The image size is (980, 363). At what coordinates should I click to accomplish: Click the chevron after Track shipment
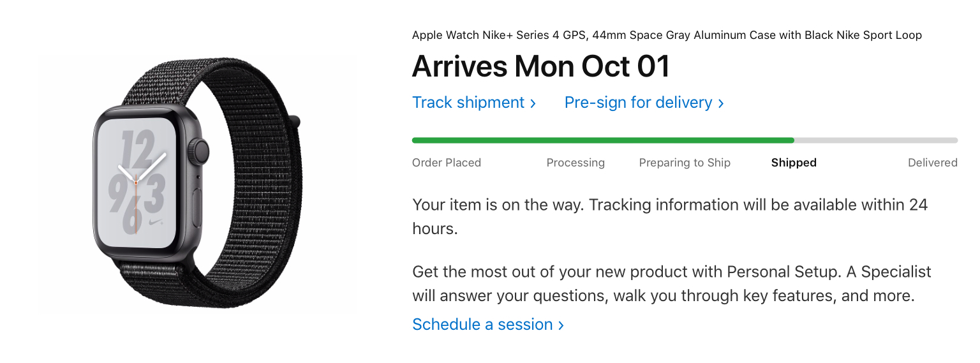[533, 103]
